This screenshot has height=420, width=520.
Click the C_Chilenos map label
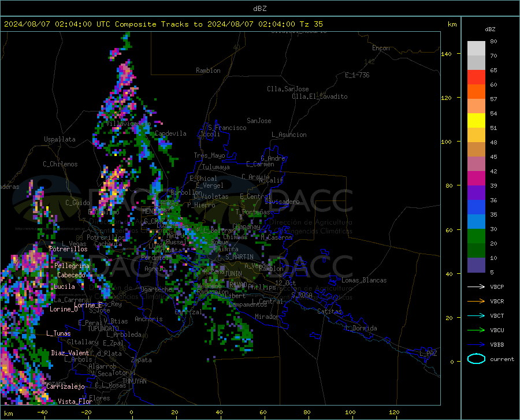[x=60, y=164]
